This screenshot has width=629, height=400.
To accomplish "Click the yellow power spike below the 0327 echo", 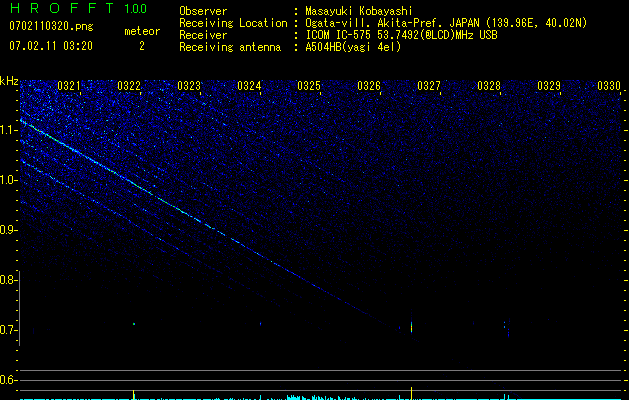I will coord(411,393).
